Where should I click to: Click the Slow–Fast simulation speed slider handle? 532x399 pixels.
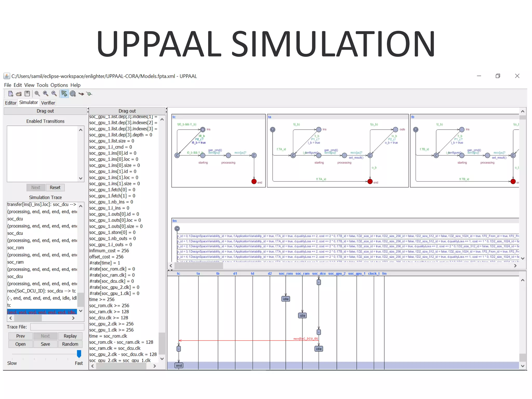[x=79, y=354]
